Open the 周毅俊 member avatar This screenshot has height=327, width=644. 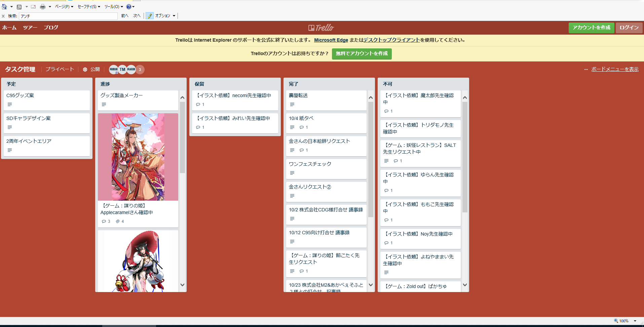(x=114, y=69)
